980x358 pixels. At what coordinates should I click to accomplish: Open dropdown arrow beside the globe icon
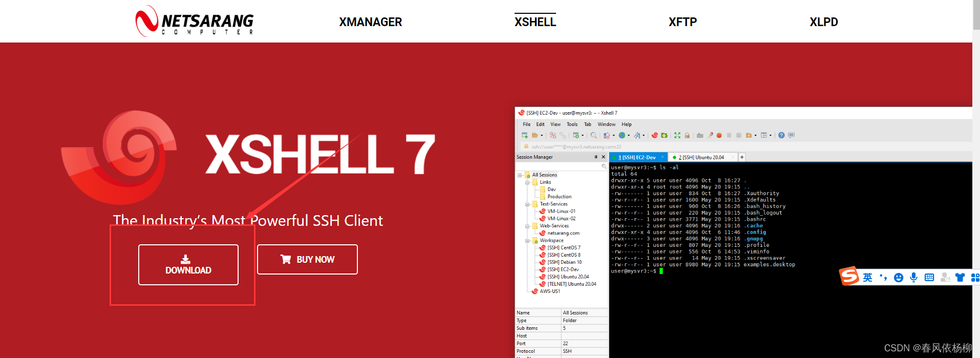[x=629, y=135]
